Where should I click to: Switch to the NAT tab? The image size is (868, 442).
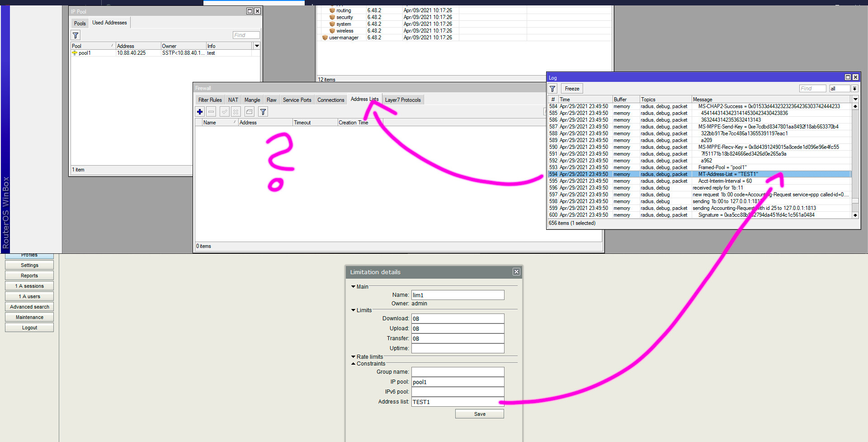click(x=233, y=100)
